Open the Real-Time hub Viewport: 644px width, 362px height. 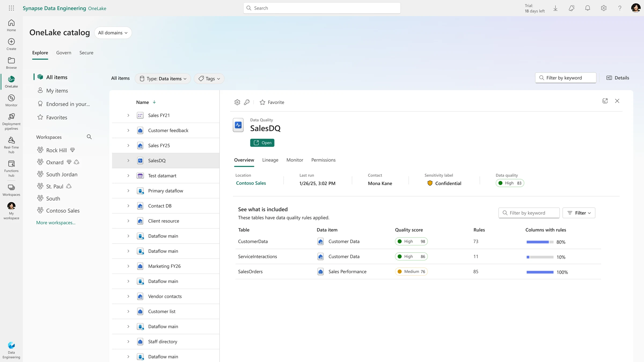coord(11,145)
